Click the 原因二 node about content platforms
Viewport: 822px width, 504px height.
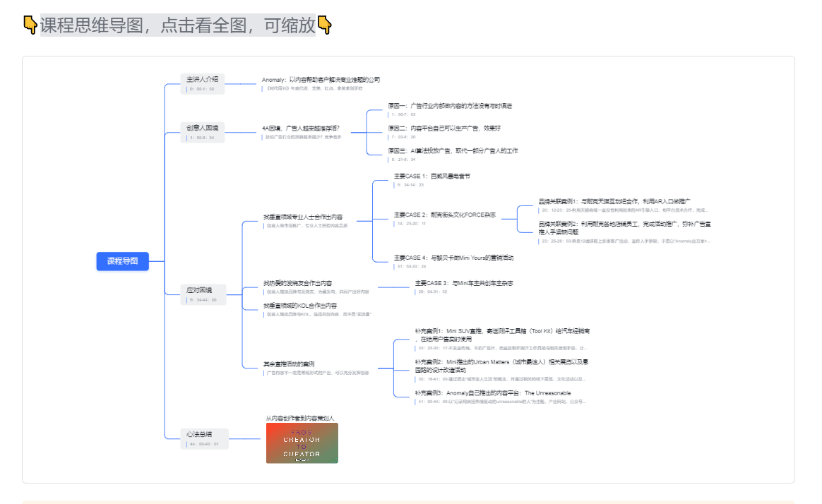pos(444,128)
